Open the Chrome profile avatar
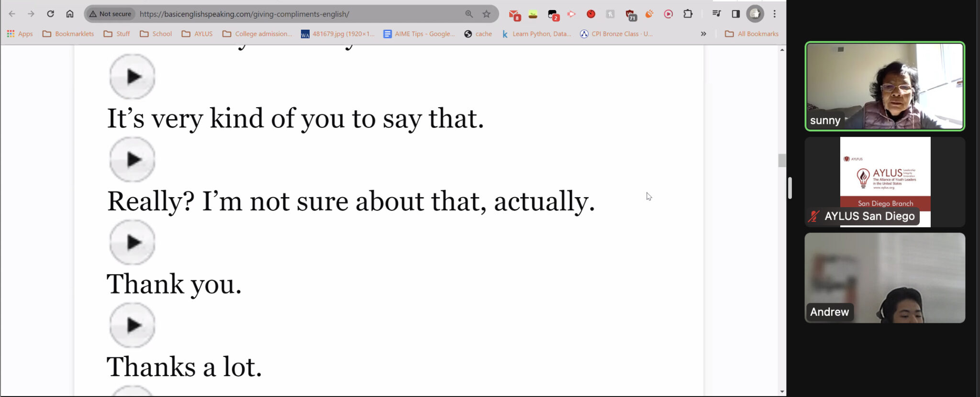 [x=755, y=14]
